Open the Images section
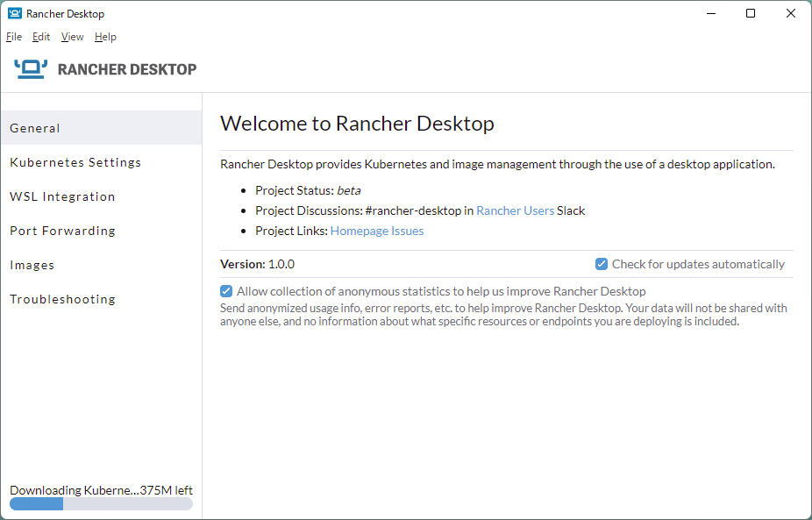The image size is (812, 520). click(102, 265)
